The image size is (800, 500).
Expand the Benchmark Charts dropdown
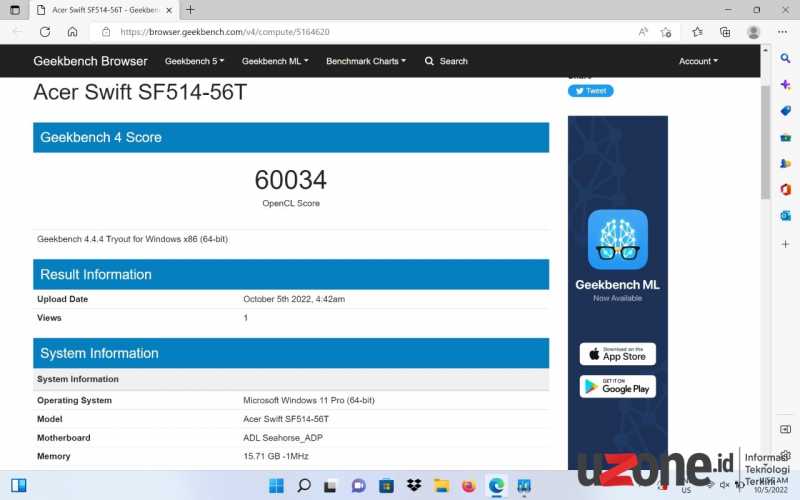click(x=366, y=61)
